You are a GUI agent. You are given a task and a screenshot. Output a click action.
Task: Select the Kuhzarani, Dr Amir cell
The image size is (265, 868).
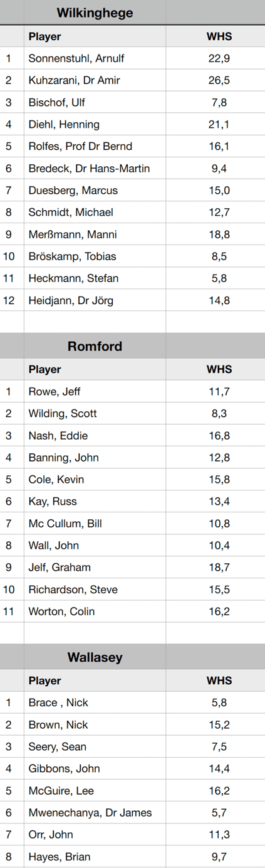pyautogui.click(x=95, y=80)
